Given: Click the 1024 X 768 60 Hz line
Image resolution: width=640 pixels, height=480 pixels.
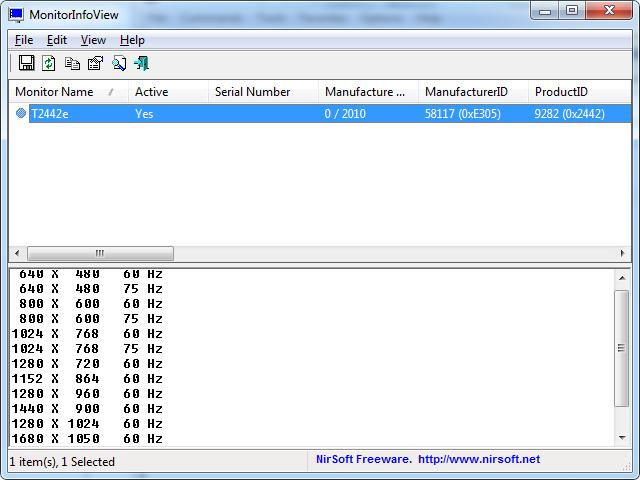Looking at the screenshot, I should pos(87,333).
